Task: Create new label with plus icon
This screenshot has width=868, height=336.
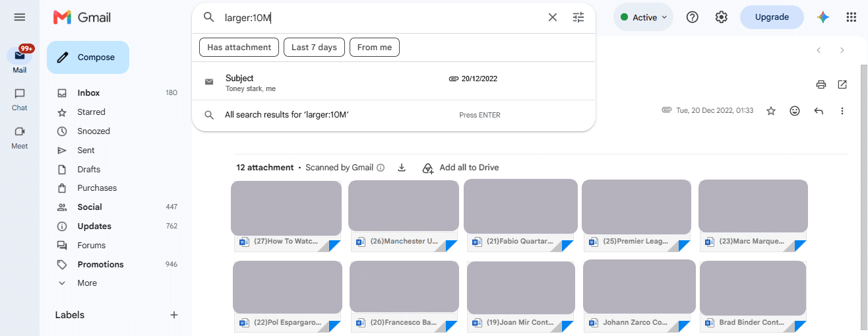Action: 174,315
